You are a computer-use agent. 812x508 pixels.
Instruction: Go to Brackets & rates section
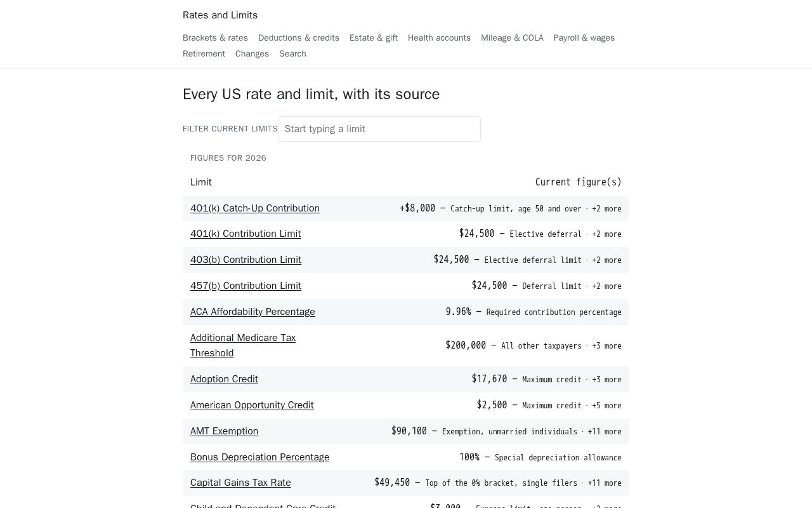(x=215, y=38)
